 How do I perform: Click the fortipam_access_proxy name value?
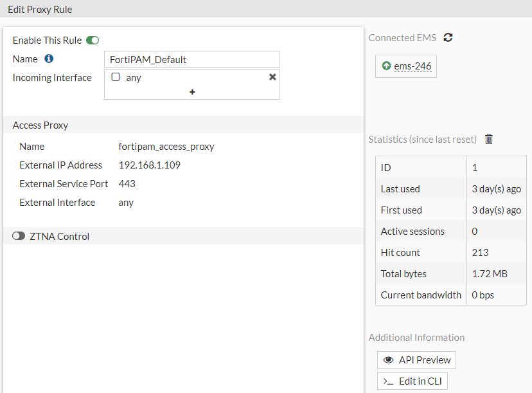[x=166, y=146]
